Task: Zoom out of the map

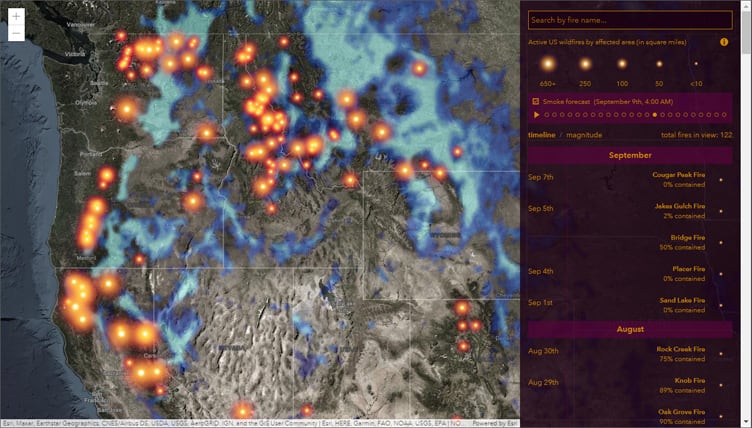Action: (16, 33)
